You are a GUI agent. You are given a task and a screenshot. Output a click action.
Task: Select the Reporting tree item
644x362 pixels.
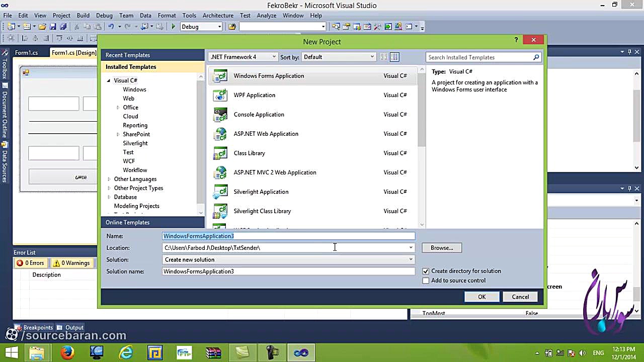click(x=135, y=125)
